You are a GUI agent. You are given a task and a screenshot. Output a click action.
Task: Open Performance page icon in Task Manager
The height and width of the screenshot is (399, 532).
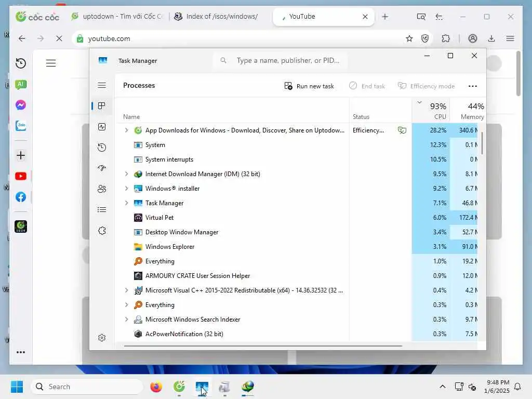point(102,127)
